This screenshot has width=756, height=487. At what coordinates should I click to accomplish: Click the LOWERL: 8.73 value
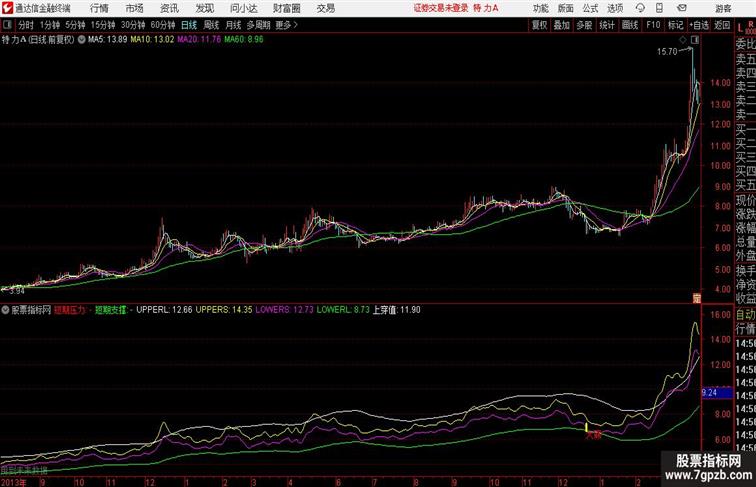coord(343,310)
